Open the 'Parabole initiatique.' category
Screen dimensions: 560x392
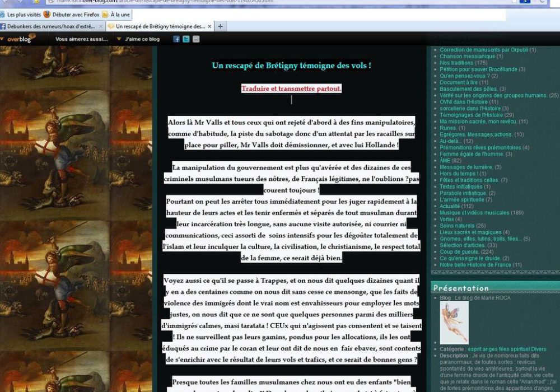click(463, 193)
